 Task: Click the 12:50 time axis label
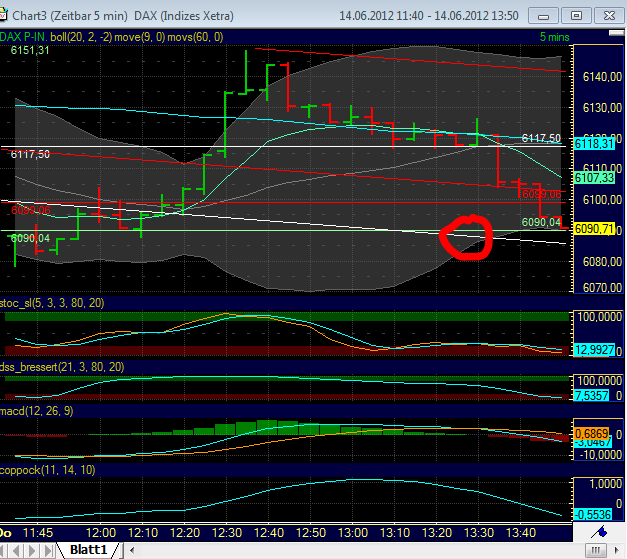coord(311,533)
